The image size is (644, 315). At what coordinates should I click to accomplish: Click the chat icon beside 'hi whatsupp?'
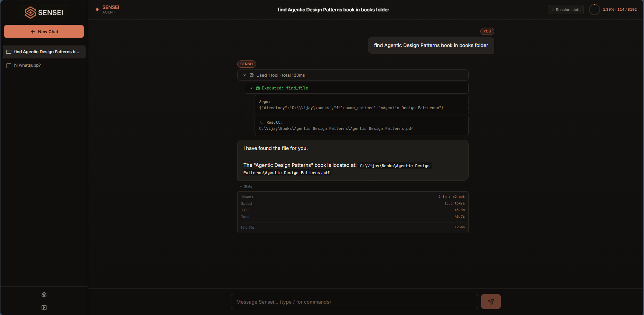tap(9, 65)
